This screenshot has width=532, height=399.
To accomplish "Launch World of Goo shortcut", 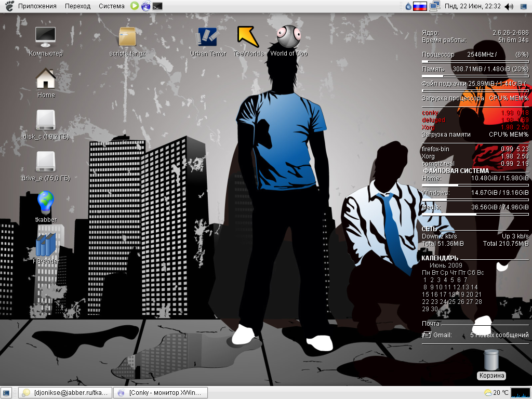I will click(288, 36).
